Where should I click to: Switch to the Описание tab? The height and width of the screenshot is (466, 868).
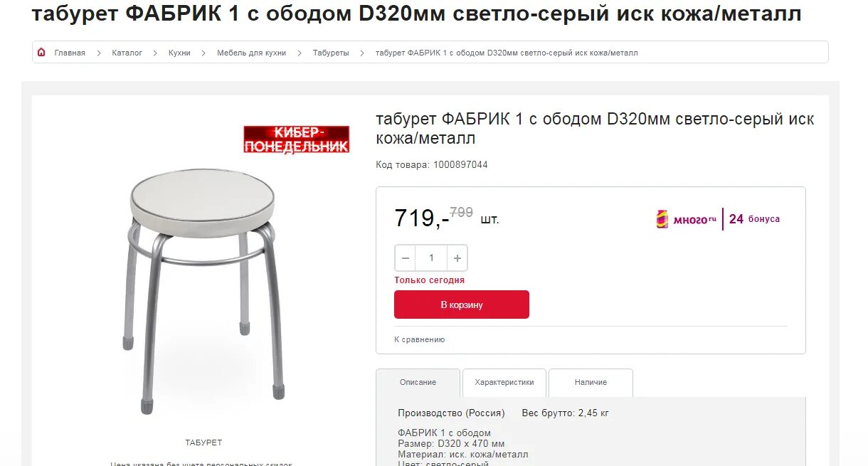tap(418, 383)
